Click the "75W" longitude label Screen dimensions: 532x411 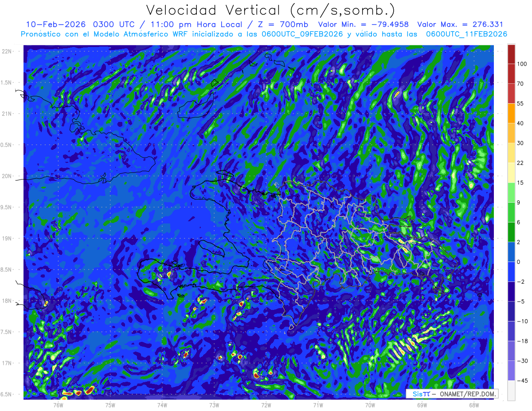pos(110,405)
